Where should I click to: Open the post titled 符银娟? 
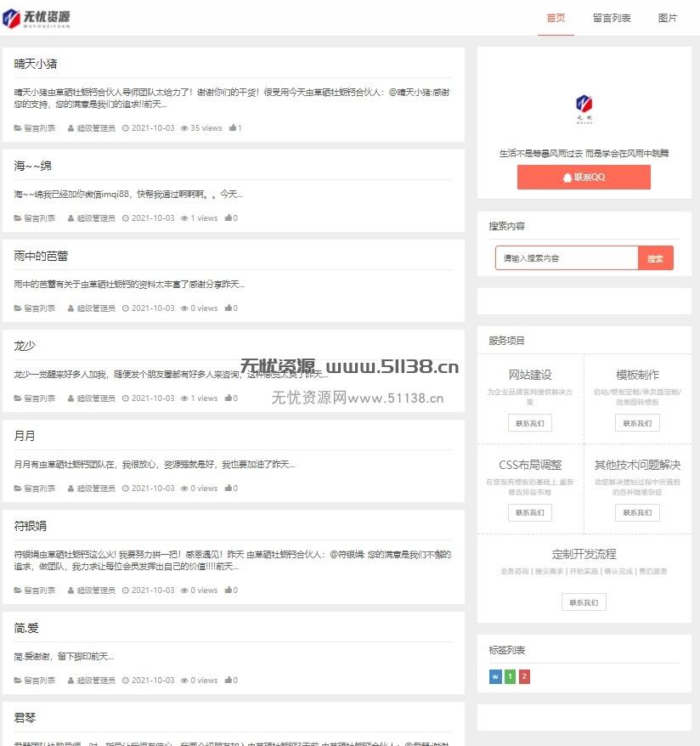coord(30,526)
